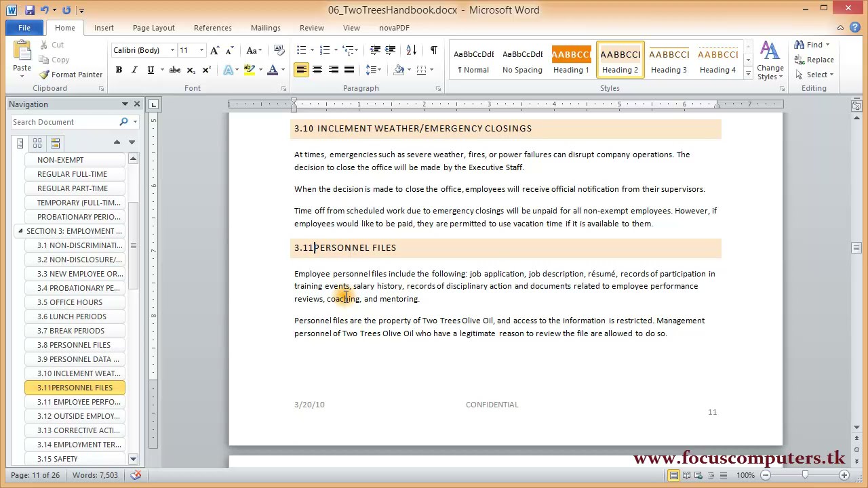Click the zoom slider handle
This screenshot has height=488, width=868.
[805, 475]
